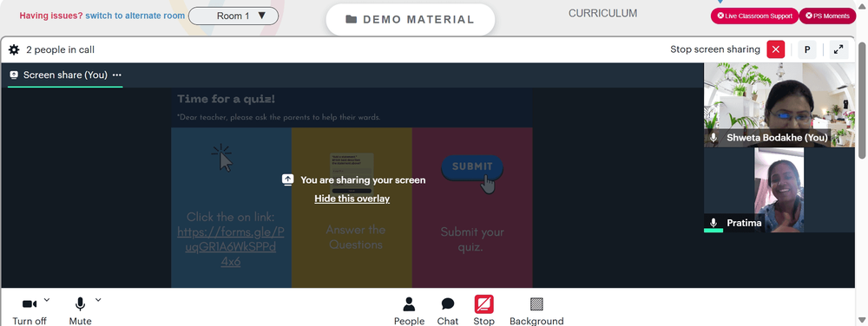This screenshot has height=326, width=868.
Task: Mute the microphone
Action: [80, 311]
